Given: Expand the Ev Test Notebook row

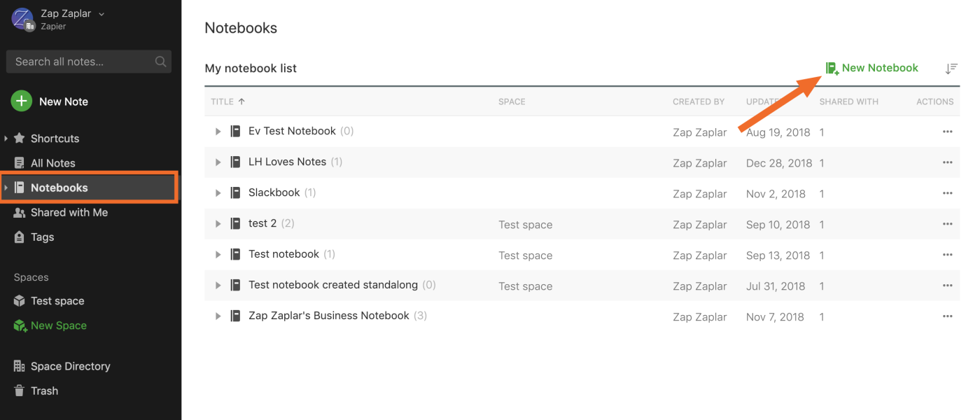Looking at the screenshot, I should point(218,132).
